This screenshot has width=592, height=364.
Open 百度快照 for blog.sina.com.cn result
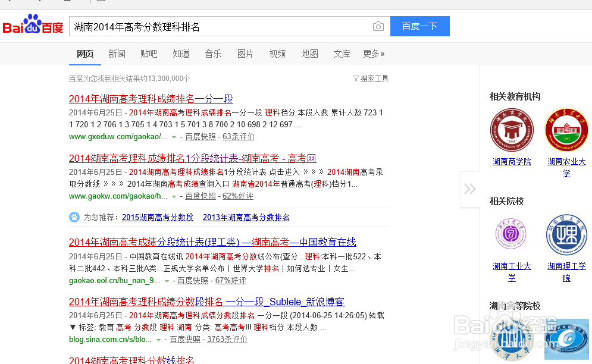click(x=185, y=340)
